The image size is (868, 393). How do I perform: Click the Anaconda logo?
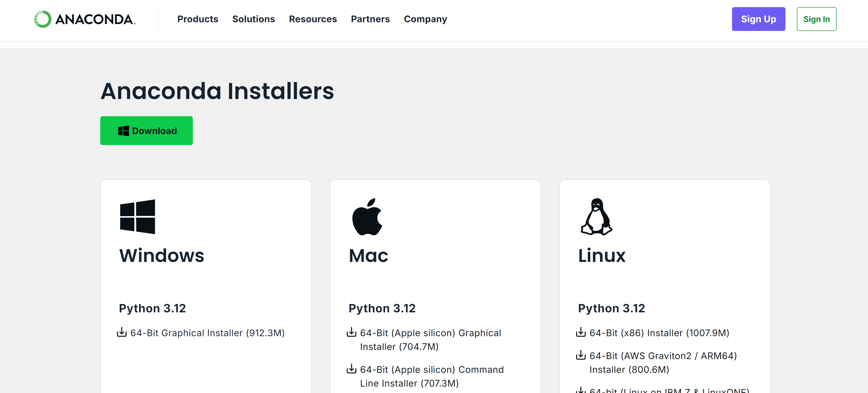point(85,19)
